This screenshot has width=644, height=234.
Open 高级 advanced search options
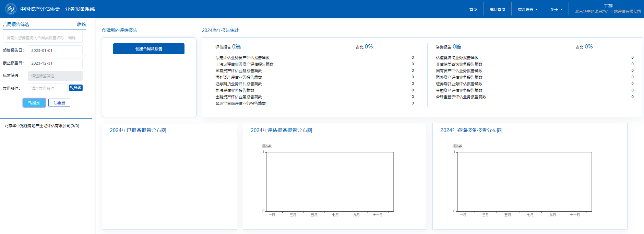[76, 88]
